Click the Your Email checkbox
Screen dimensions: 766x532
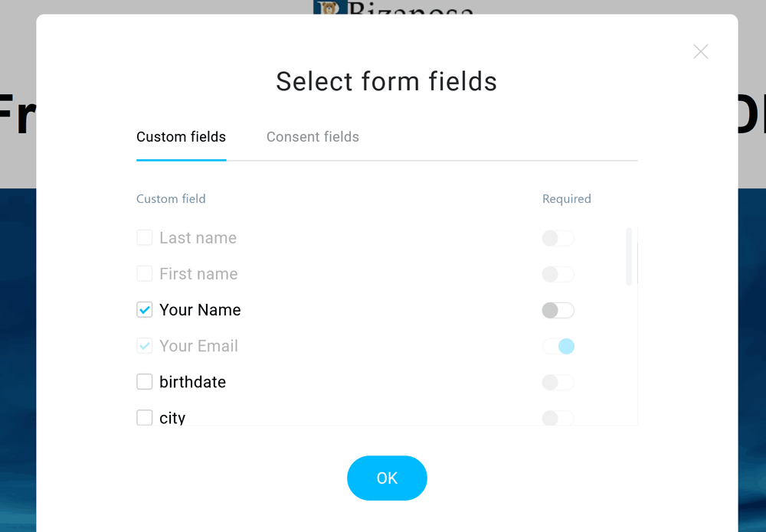[x=145, y=346]
